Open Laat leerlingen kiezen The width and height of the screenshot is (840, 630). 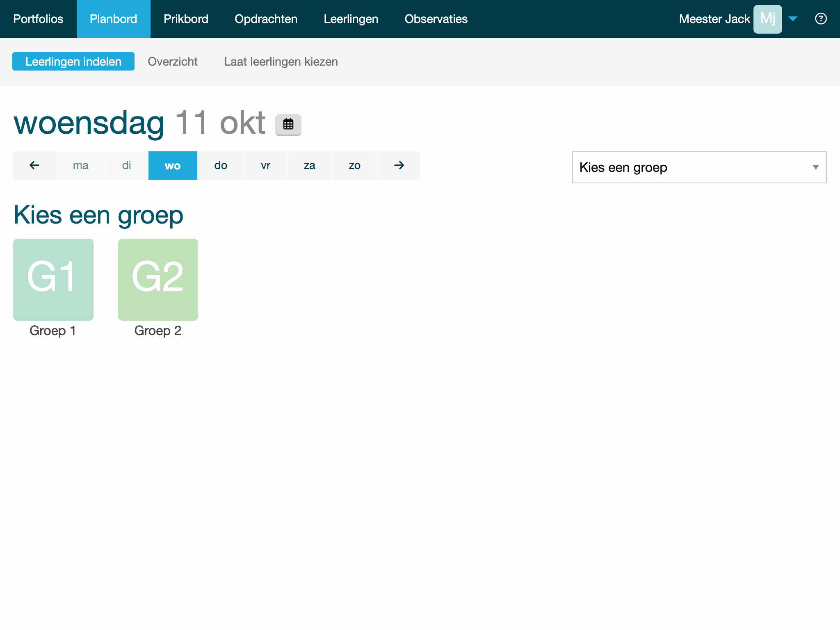pyautogui.click(x=281, y=62)
